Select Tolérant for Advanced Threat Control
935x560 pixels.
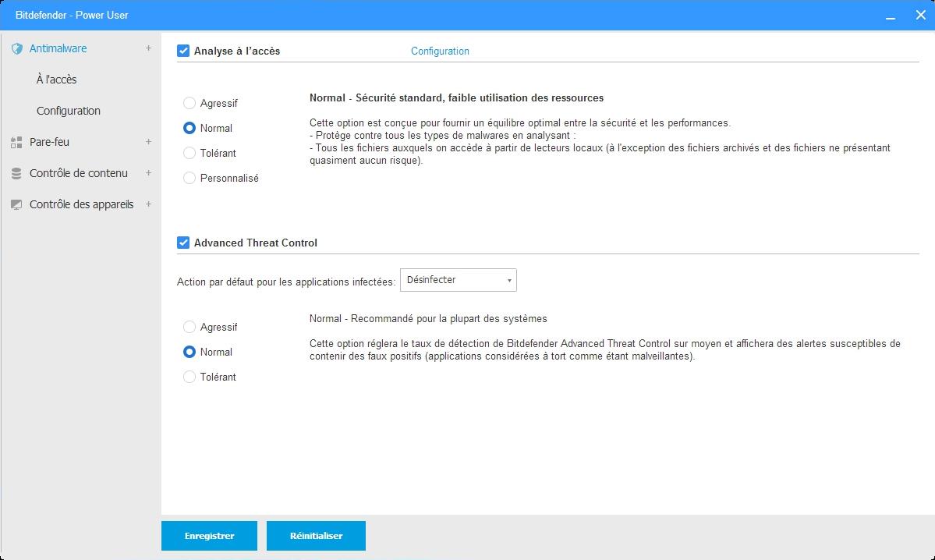[189, 377]
